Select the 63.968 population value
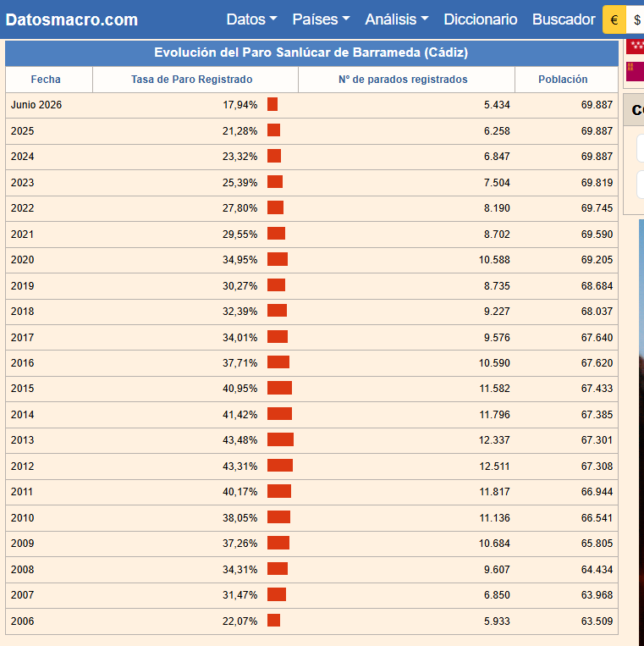This screenshot has height=646, width=644. pyautogui.click(x=597, y=595)
